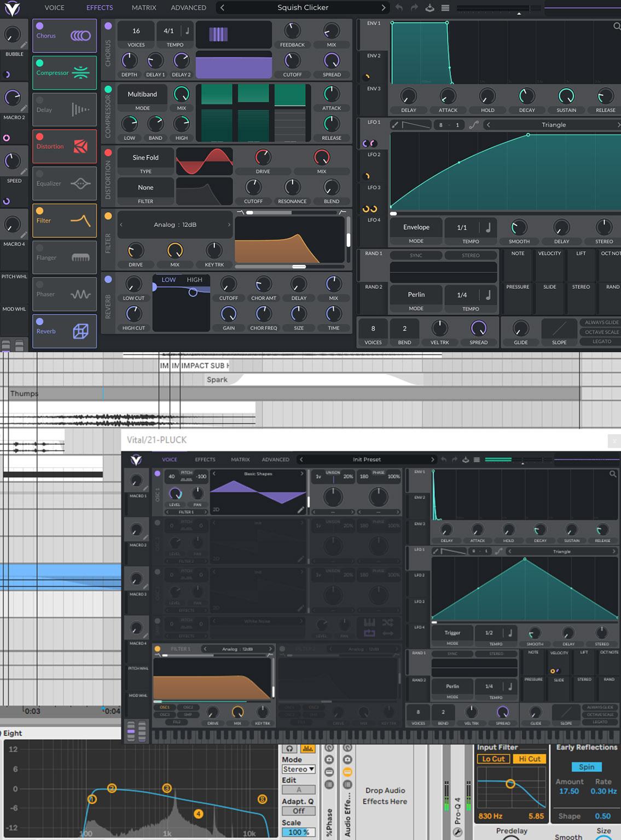Image resolution: width=621 pixels, height=840 pixels.
Task: Open ADVANCED tab in top Vital
Action: click(x=188, y=8)
